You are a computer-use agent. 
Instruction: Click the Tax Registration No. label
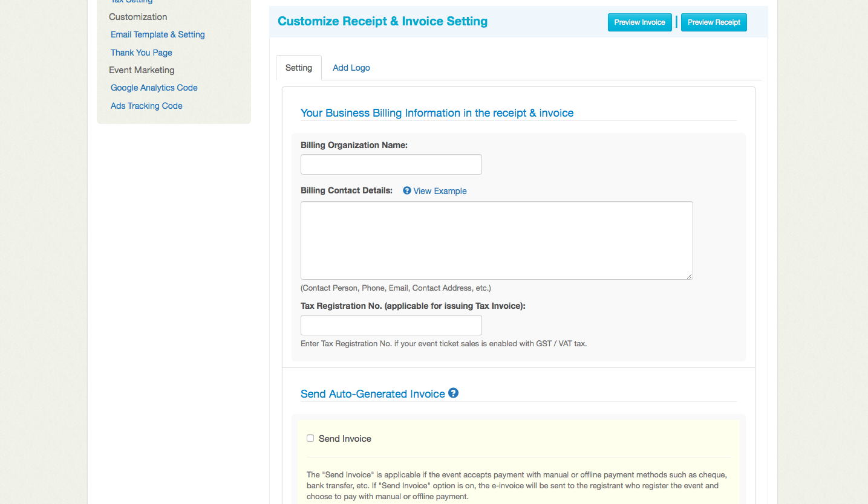413,306
